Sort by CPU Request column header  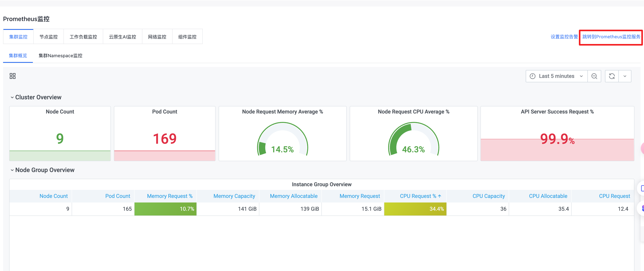(x=614, y=196)
